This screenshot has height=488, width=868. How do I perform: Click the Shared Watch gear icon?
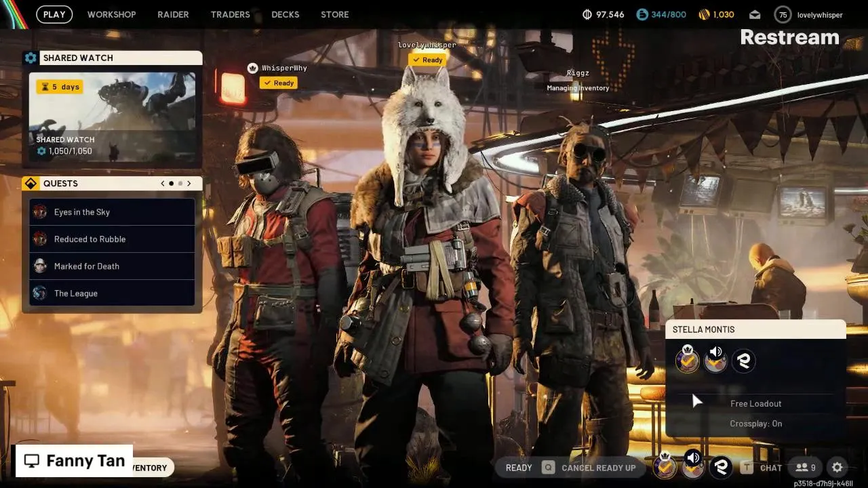pyautogui.click(x=31, y=58)
